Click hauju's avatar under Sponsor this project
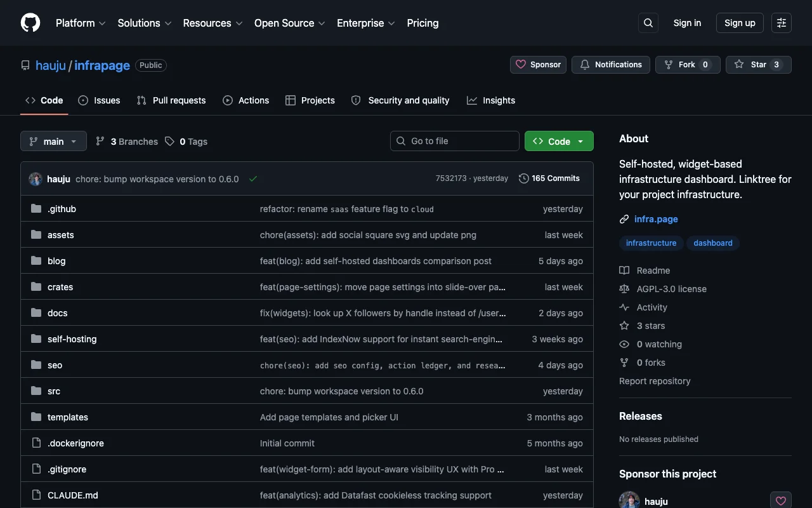The image size is (812, 508). tap(629, 500)
